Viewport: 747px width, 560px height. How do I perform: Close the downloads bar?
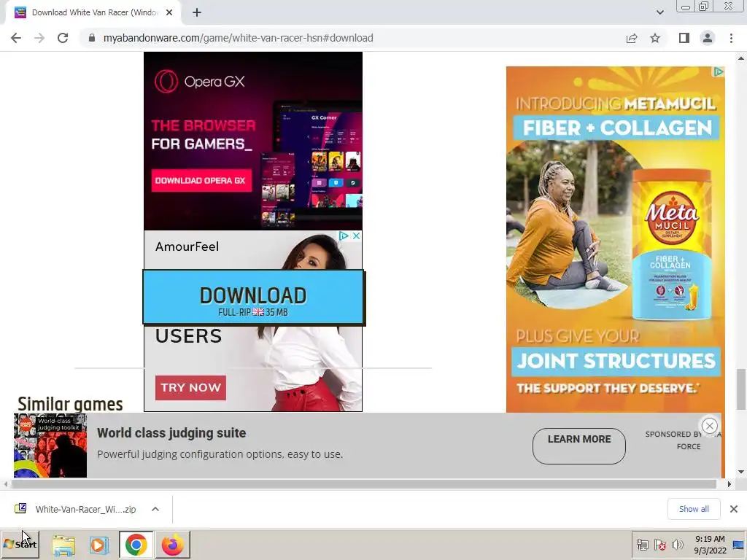point(734,509)
